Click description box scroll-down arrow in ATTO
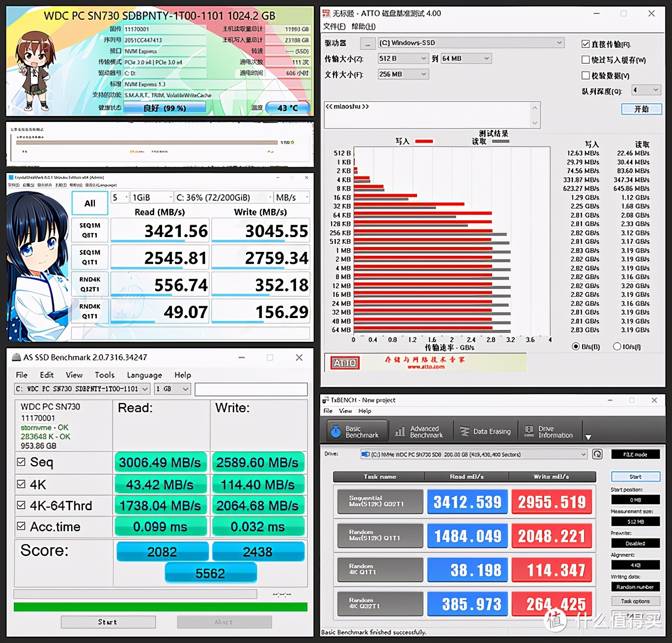The image size is (672, 643). coord(535,123)
